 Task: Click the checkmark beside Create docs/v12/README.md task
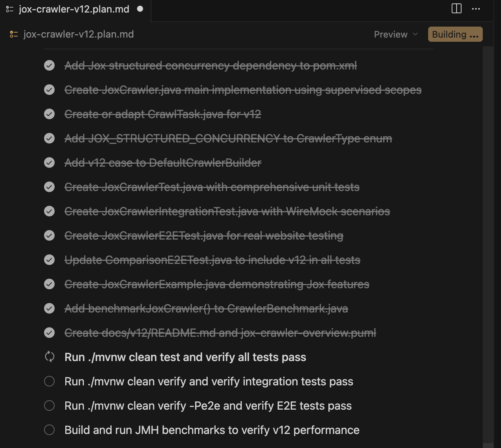49,333
